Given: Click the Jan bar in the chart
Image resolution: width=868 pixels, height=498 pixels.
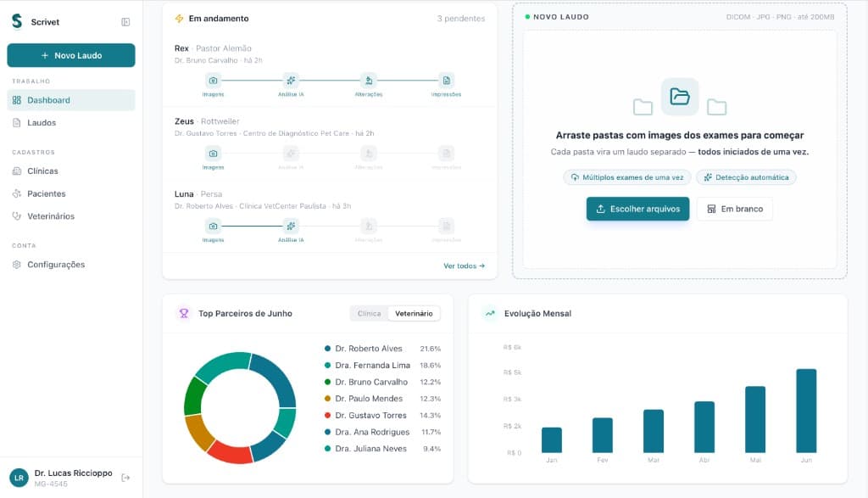Looking at the screenshot, I should (551, 440).
